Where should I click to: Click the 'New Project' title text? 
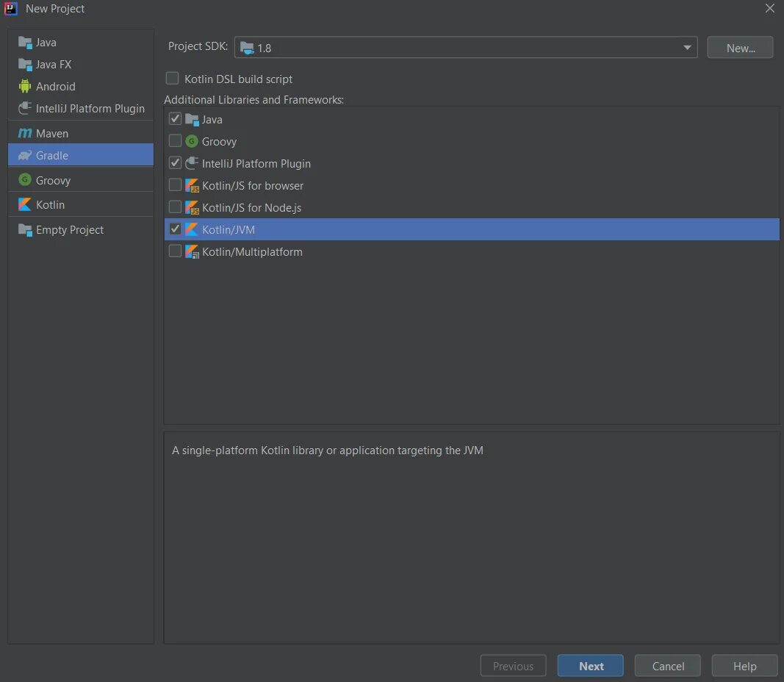pyautogui.click(x=55, y=9)
